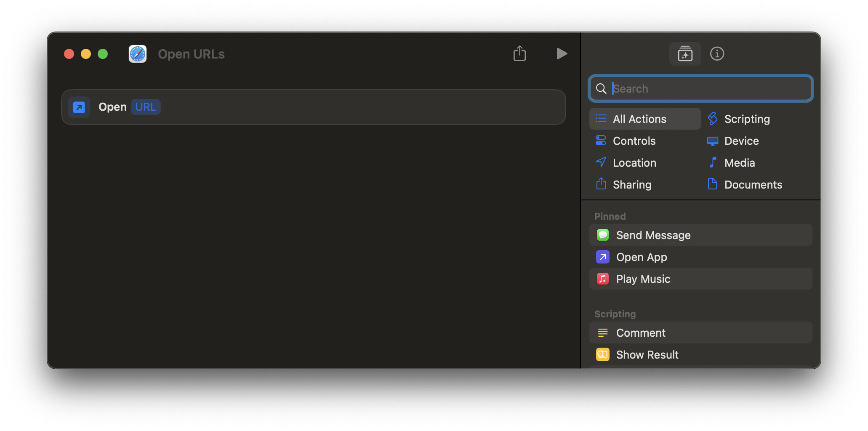Image resolution: width=868 pixels, height=431 pixels.
Task: Toggle the action library button
Action: click(x=685, y=54)
